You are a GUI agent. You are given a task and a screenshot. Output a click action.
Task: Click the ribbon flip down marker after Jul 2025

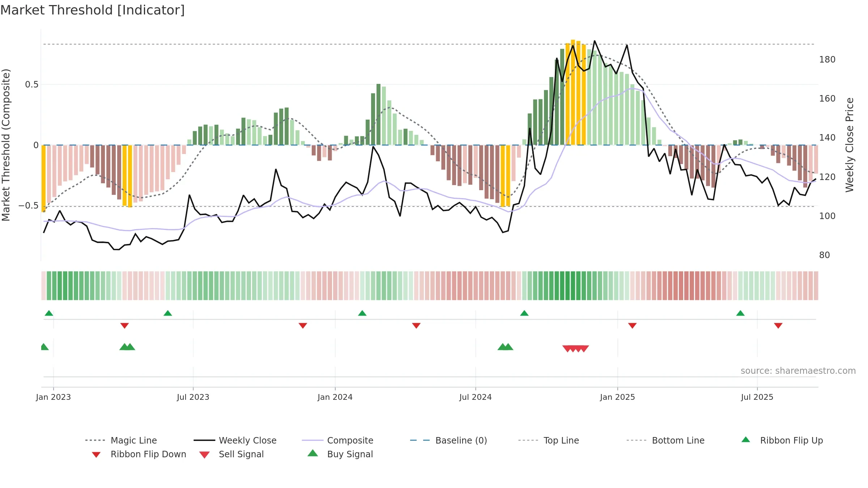click(778, 326)
